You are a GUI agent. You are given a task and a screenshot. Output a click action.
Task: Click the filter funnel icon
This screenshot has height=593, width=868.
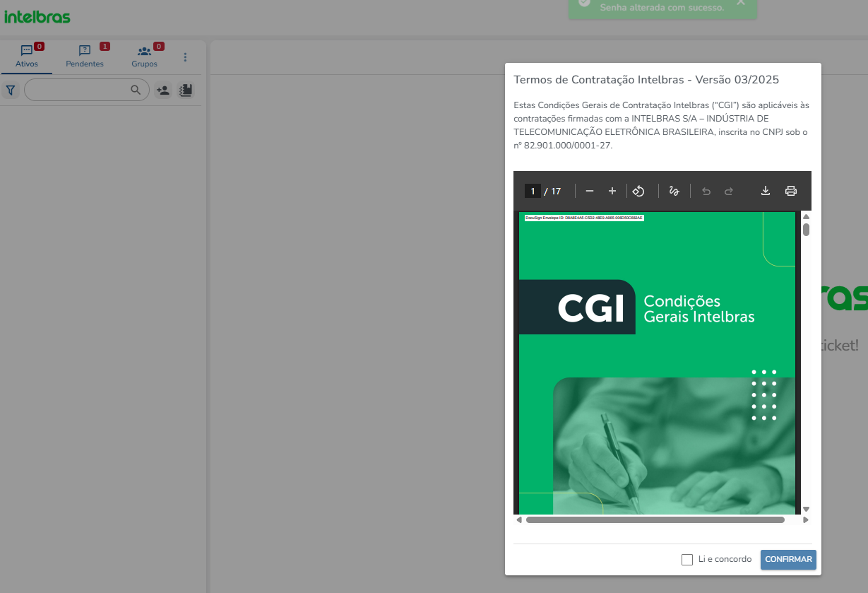click(11, 90)
